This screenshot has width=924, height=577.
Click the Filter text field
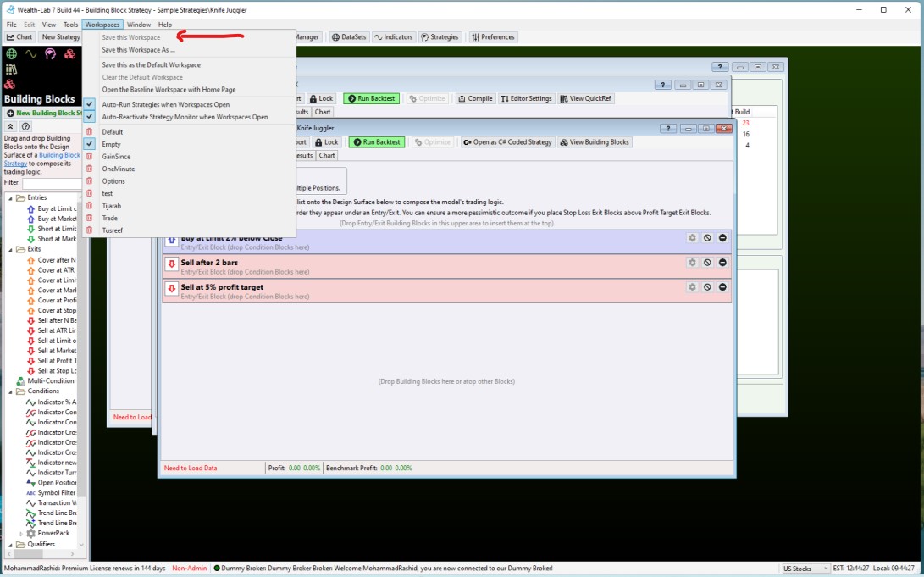(x=51, y=183)
